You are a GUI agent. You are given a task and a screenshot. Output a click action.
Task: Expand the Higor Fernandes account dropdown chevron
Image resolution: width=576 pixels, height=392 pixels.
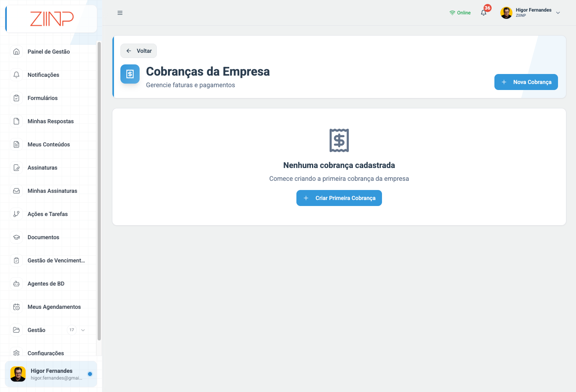coord(558,13)
